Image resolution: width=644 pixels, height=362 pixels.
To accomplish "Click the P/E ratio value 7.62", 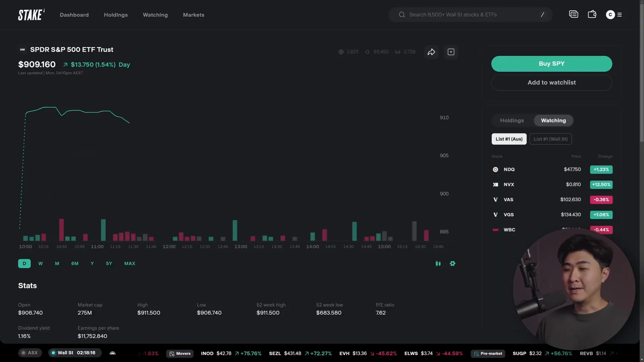I will click(381, 313).
